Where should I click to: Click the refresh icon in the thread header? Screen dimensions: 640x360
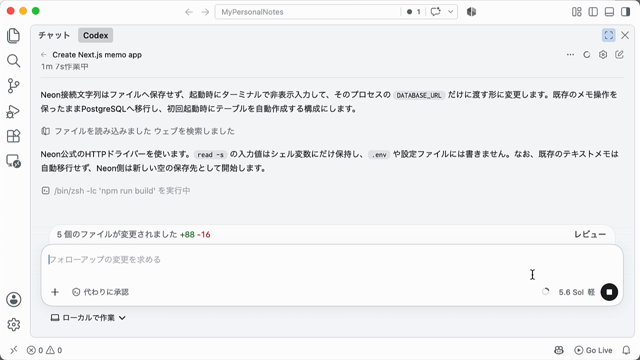587,54
